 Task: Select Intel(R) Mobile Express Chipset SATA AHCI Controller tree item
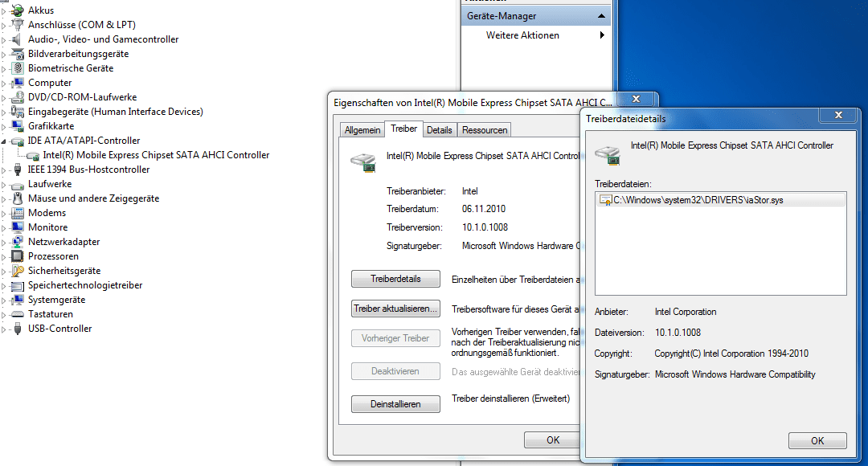click(x=156, y=155)
